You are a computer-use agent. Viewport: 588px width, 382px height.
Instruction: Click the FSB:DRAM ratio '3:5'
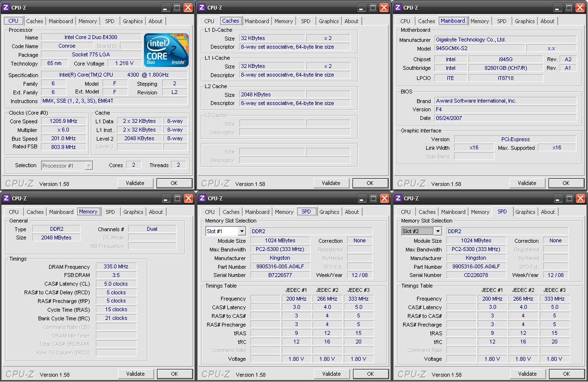click(116, 276)
